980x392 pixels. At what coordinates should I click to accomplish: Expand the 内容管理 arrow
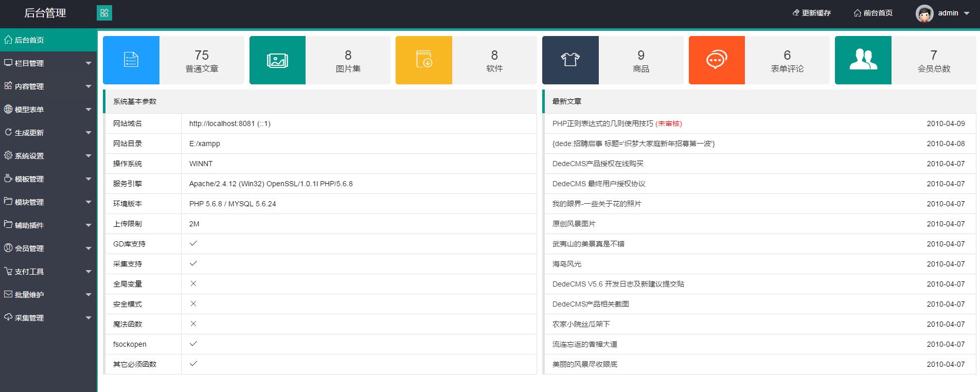(88, 86)
